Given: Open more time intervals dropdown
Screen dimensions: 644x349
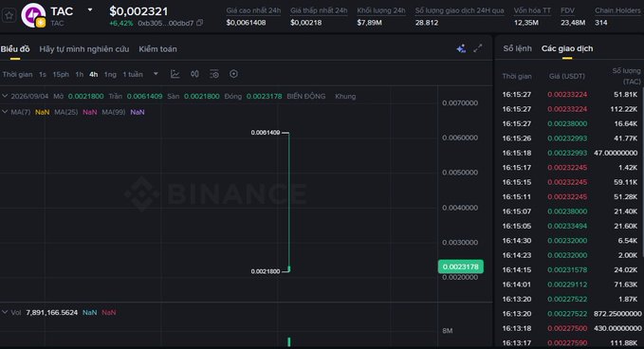Looking at the screenshot, I should click(156, 74).
